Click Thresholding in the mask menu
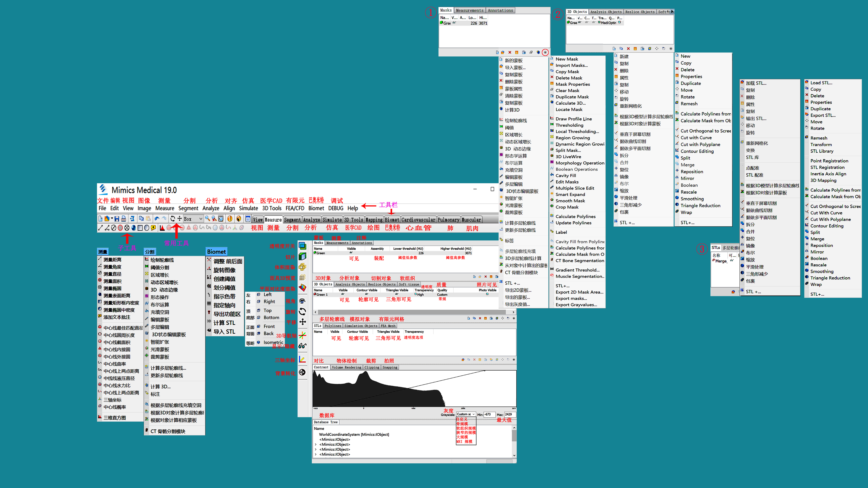 [569, 125]
